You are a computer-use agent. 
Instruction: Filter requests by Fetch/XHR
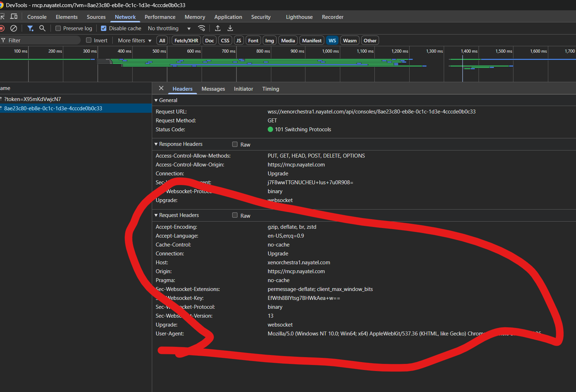pos(186,41)
